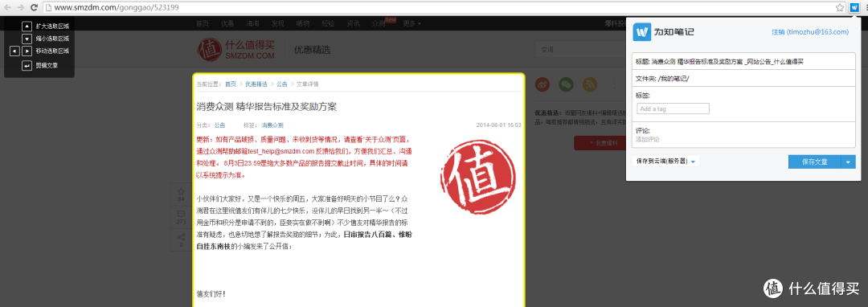
Task: Click the article title 消费众测 精华报告标准及奖励方案
Action: 267,106
